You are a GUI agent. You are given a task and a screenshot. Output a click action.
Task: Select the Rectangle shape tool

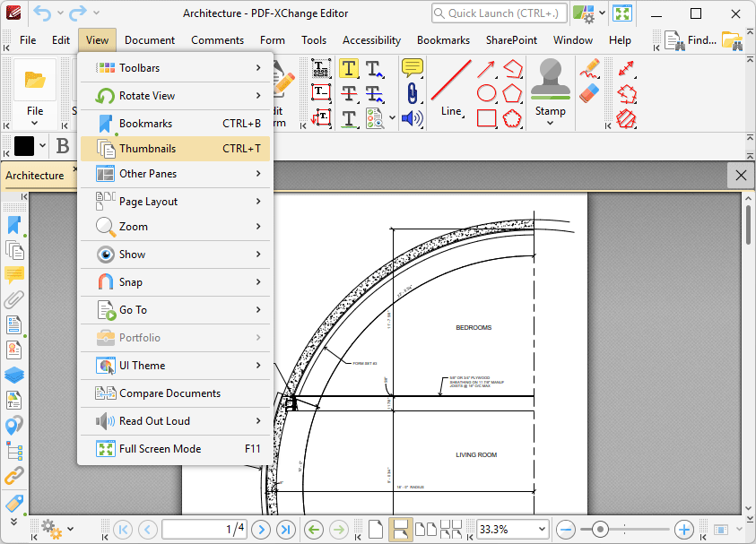coord(486,118)
